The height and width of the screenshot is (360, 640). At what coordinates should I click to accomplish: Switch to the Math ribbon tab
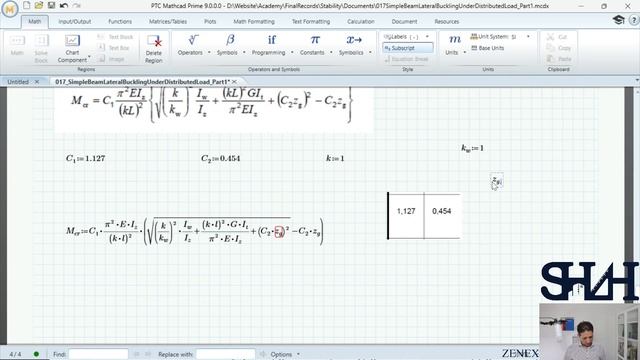click(35, 21)
